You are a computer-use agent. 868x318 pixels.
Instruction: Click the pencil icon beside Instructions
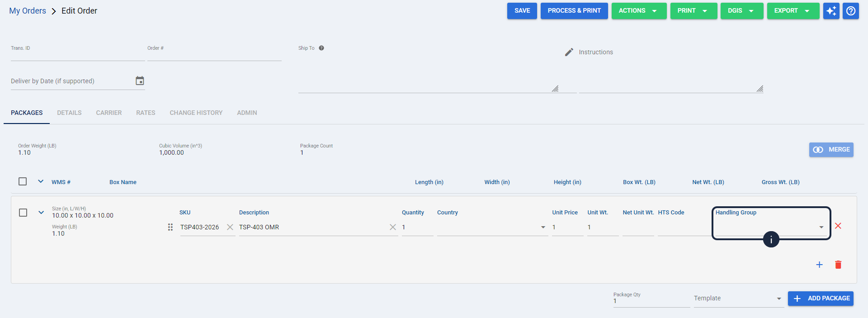point(569,52)
